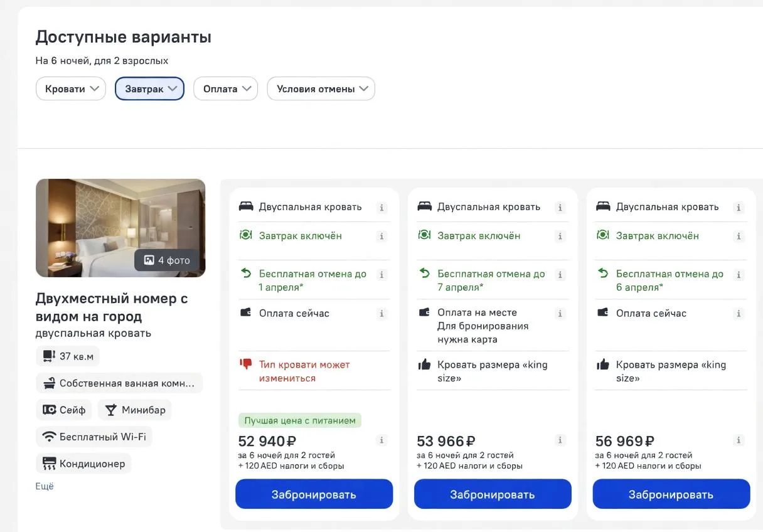This screenshot has height=532, width=763.
Task: Show more amenities via Ещё link
Action: [45, 486]
